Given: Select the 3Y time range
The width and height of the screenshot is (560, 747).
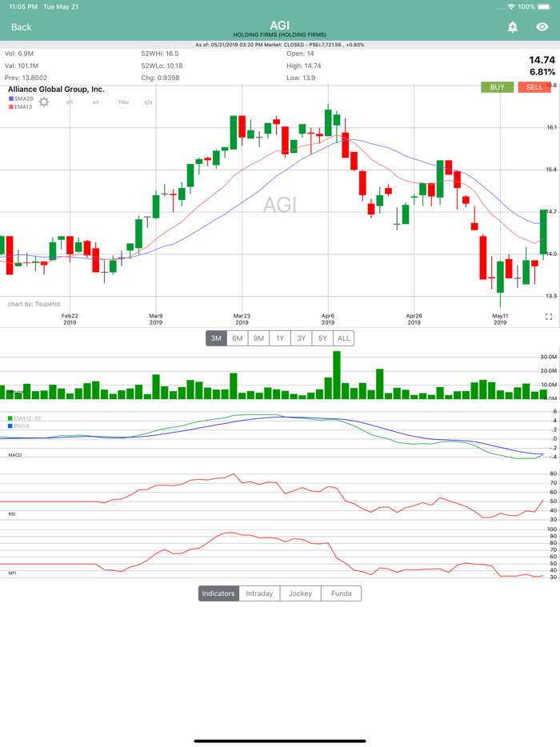Looking at the screenshot, I should (x=302, y=338).
